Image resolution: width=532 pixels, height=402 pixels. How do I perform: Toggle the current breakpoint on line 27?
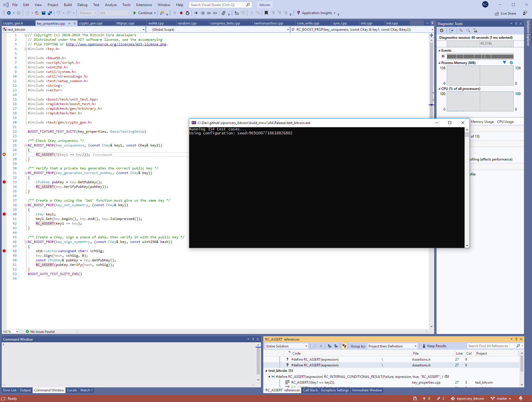coord(4,154)
